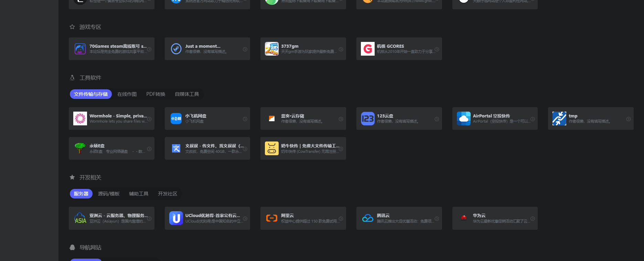This screenshot has width=644, height=261.
Task: Click the 华为云 description text
Action: coord(501,221)
